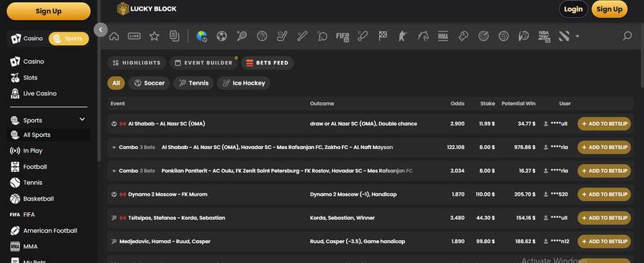The image size is (644, 263).
Task: Open the Highlights tab
Action: (137, 63)
